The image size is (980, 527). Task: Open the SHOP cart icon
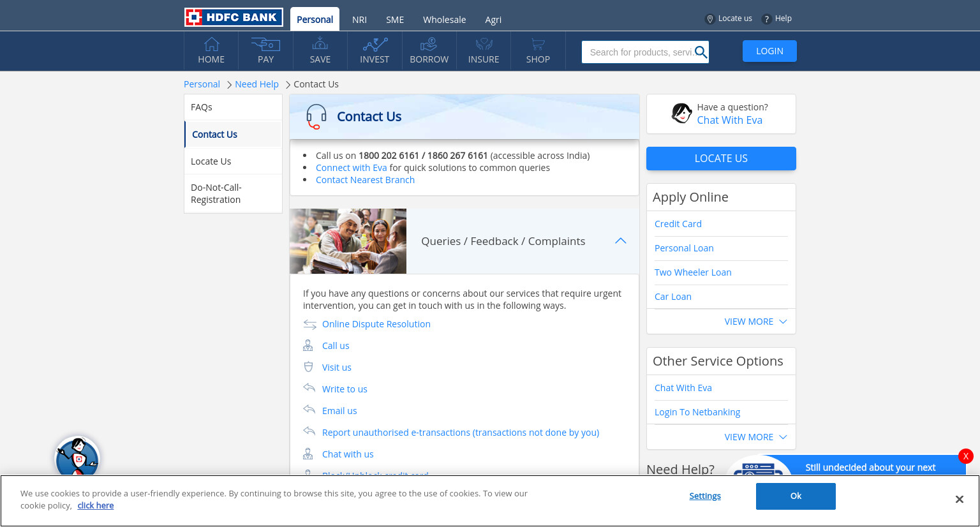pyautogui.click(x=538, y=43)
